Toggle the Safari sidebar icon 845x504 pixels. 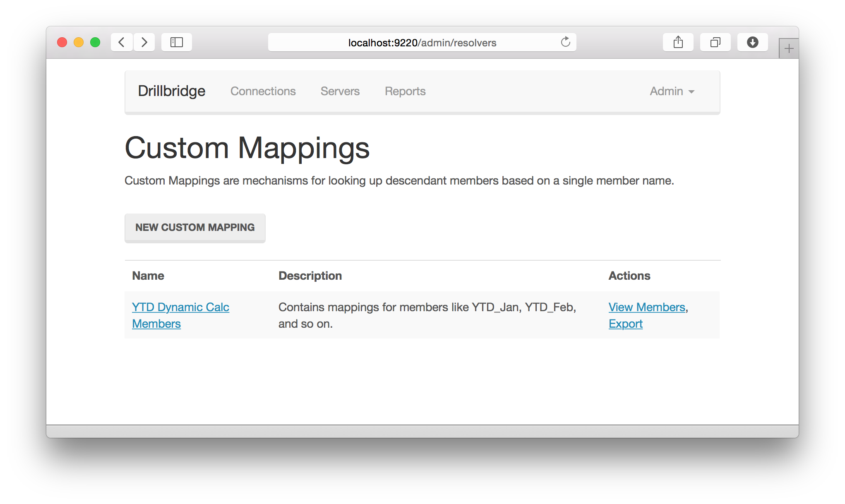177,42
